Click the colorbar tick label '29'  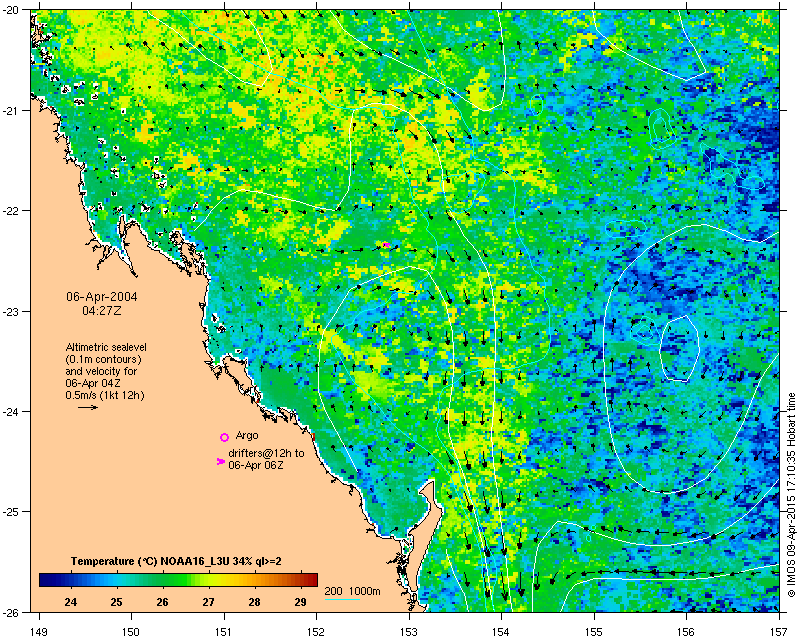click(x=301, y=602)
